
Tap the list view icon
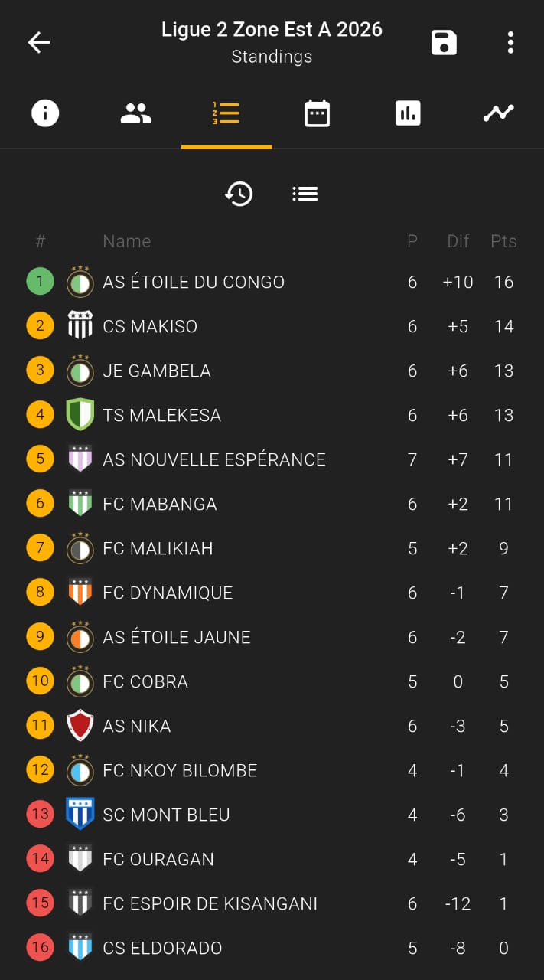point(305,194)
